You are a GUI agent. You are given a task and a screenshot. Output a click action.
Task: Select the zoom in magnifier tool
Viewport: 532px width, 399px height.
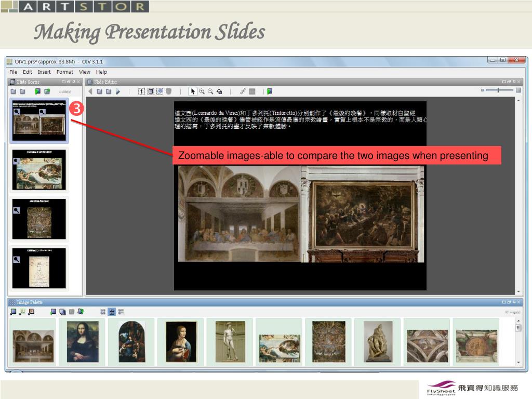[x=202, y=91]
